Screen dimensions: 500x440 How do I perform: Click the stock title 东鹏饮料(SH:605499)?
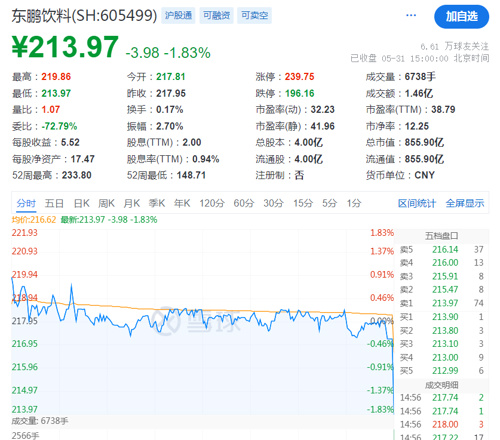(x=84, y=16)
